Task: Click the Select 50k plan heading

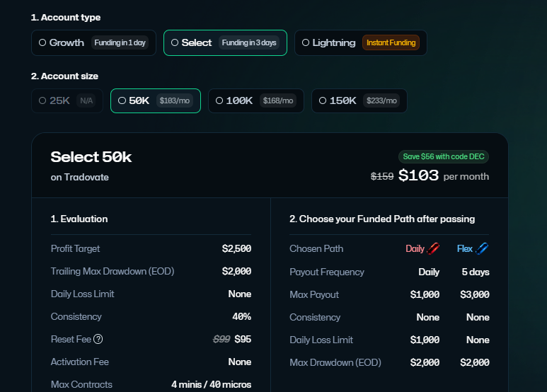Action: coord(91,157)
